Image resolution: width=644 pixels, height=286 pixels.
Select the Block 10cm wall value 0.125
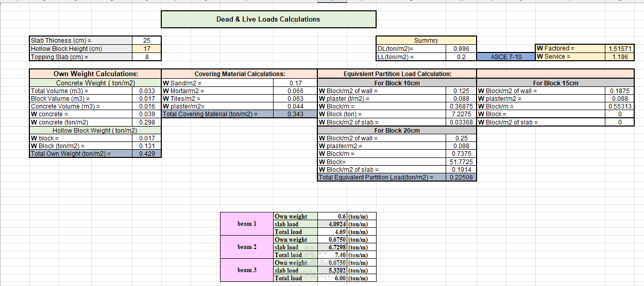point(461,91)
